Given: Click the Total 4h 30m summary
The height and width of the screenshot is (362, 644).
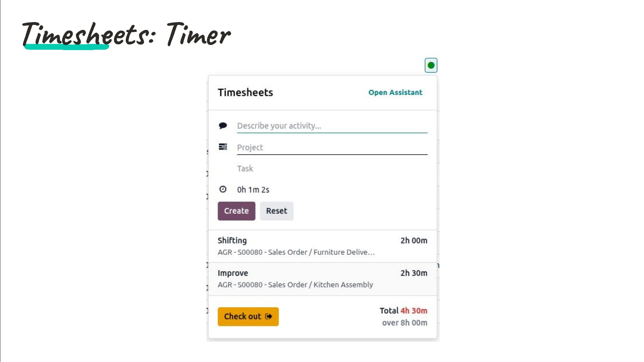Looking at the screenshot, I should pos(403,311).
